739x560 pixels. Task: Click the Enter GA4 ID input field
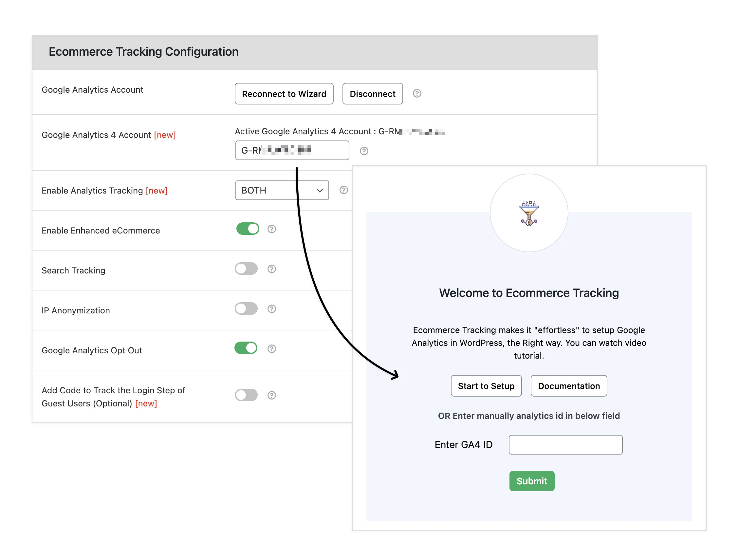[565, 445]
